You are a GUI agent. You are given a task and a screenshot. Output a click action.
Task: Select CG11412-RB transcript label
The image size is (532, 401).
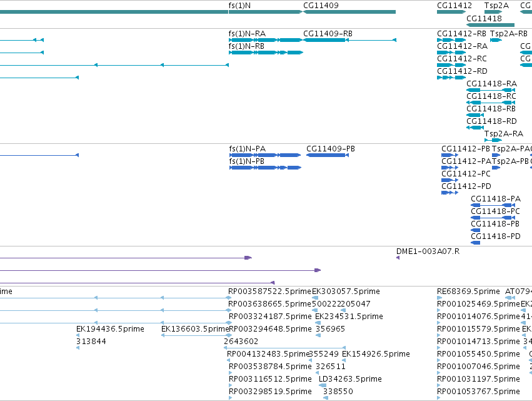(462, 34)
